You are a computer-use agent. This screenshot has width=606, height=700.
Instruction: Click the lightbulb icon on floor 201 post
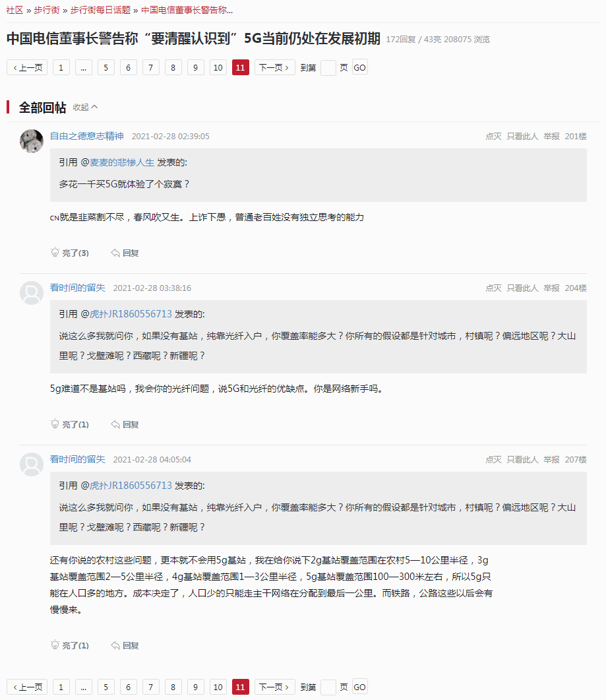[55, 253]
